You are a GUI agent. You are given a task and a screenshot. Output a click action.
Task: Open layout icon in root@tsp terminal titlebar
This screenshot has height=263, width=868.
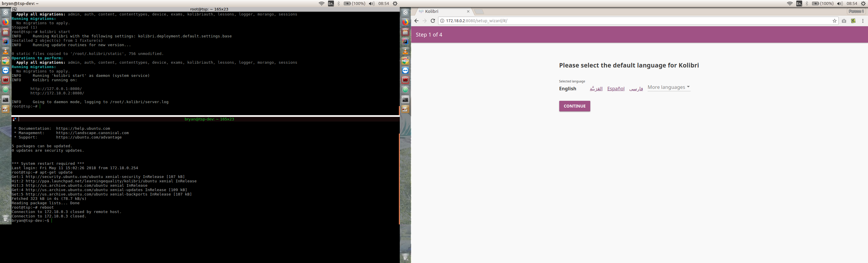click(x=15, y=9)
